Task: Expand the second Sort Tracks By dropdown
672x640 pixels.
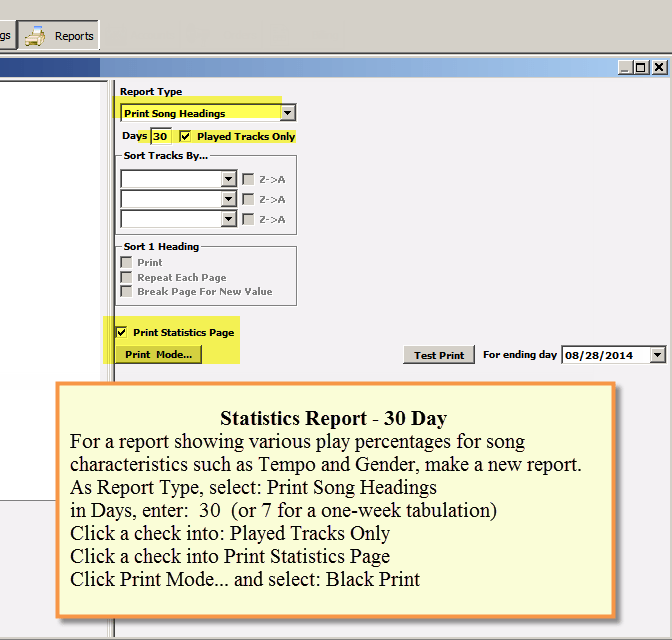Action: (x=229, y=199)
